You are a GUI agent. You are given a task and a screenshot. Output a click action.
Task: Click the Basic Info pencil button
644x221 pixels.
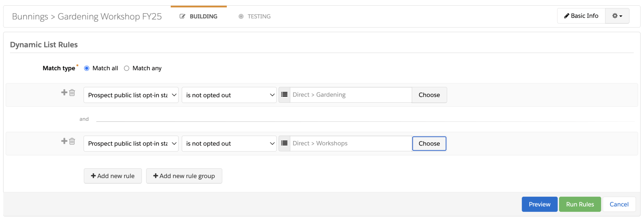tap(581, 16)
